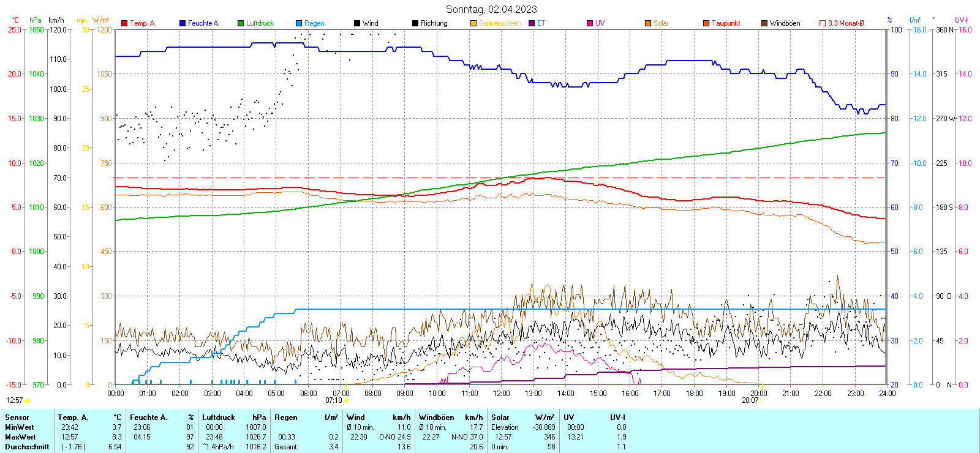Image resolution: width=980 pixels, height=453 pixels.
Task: Click the brown Windböen legend square
Action: pos(764,23)
